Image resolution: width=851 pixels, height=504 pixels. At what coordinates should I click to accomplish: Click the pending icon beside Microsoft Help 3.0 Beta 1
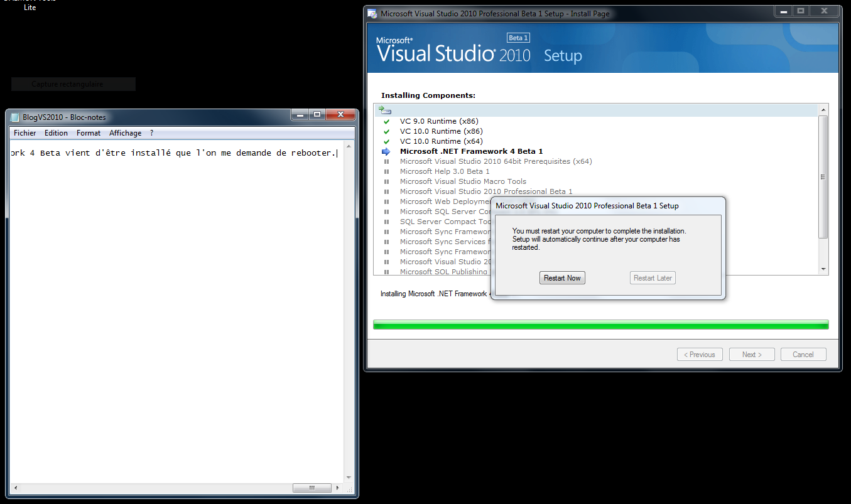point(386,171)
